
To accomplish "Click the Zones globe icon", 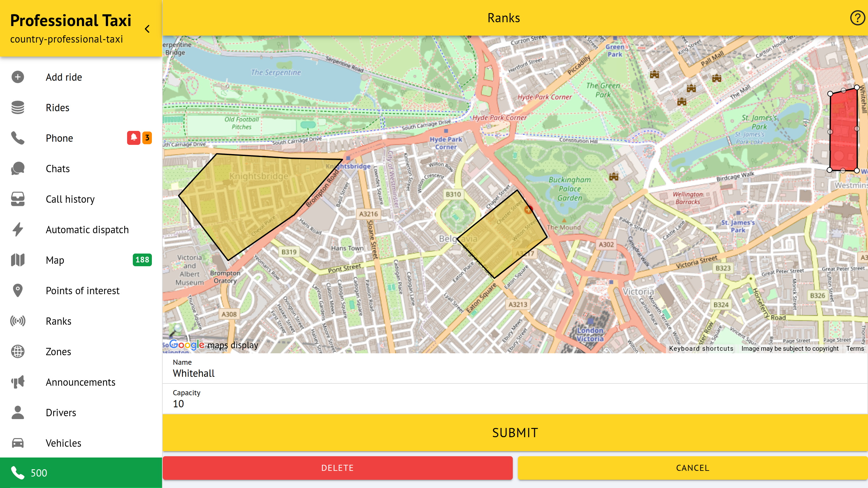I will tap(17, 351).
